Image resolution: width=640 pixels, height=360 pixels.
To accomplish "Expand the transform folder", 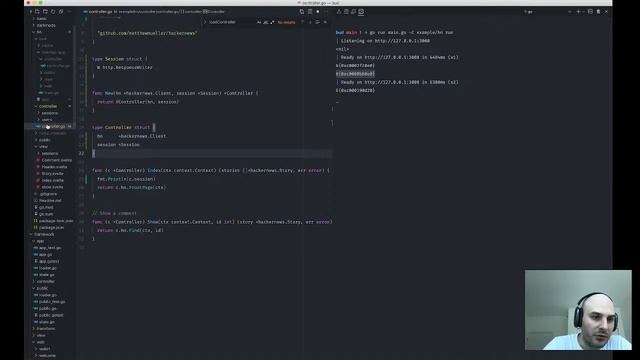I will click(x=46, y=329).
